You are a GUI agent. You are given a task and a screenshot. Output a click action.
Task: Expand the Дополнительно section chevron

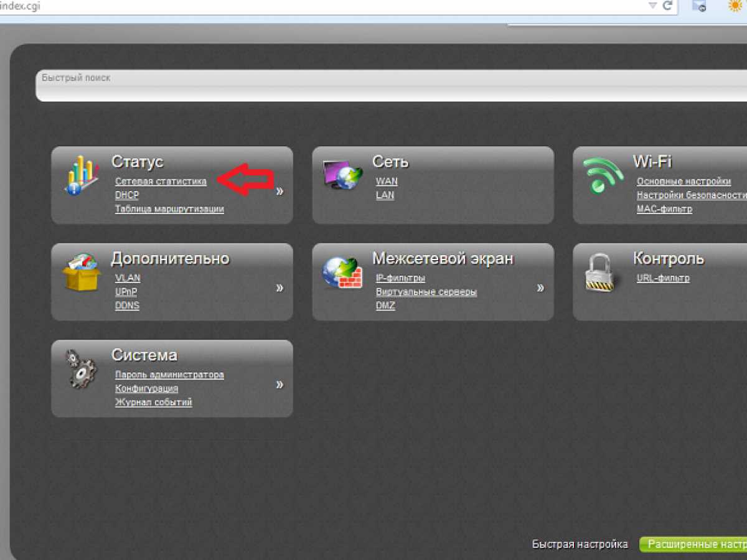pyautogui.click(x=280, y=287)
